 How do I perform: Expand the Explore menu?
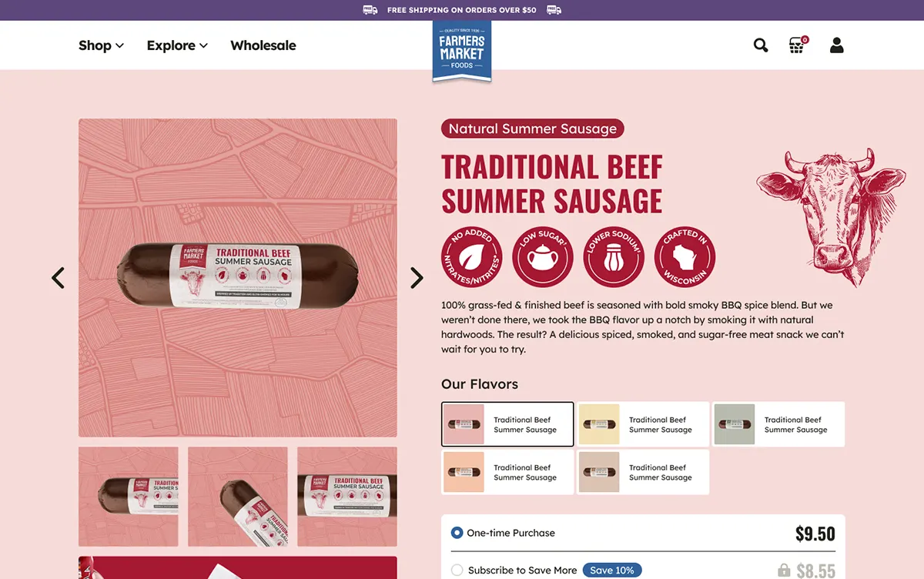point(177,45)
